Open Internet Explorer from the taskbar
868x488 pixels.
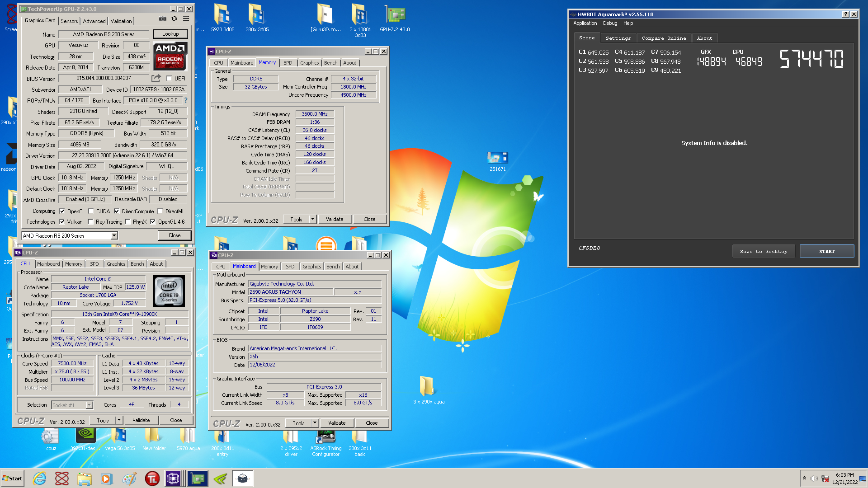(x=40, y=479)
